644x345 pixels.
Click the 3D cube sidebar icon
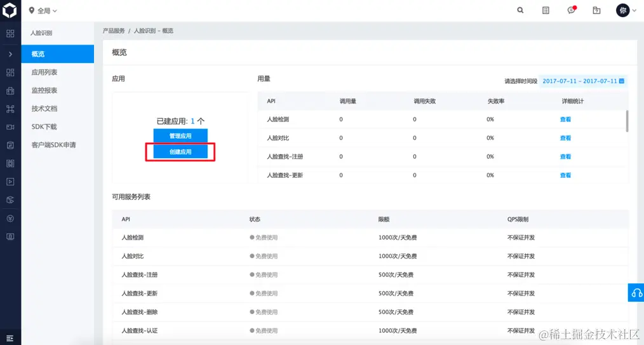[x=10, y=200]
